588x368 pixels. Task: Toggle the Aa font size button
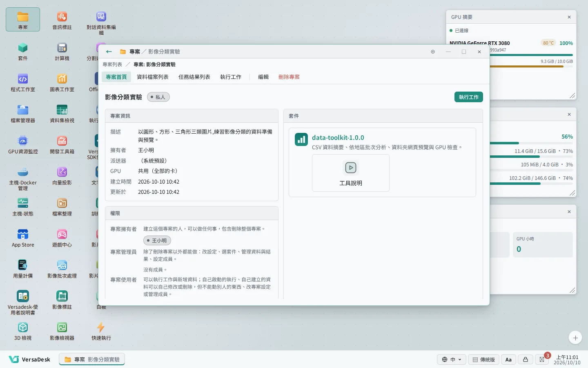click(x=508, y=359)
